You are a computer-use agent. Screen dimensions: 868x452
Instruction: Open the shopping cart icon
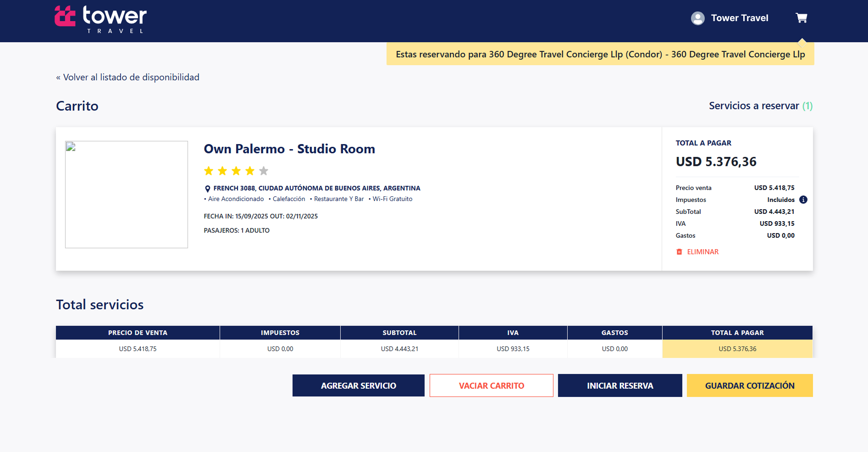tap(801, 18)
